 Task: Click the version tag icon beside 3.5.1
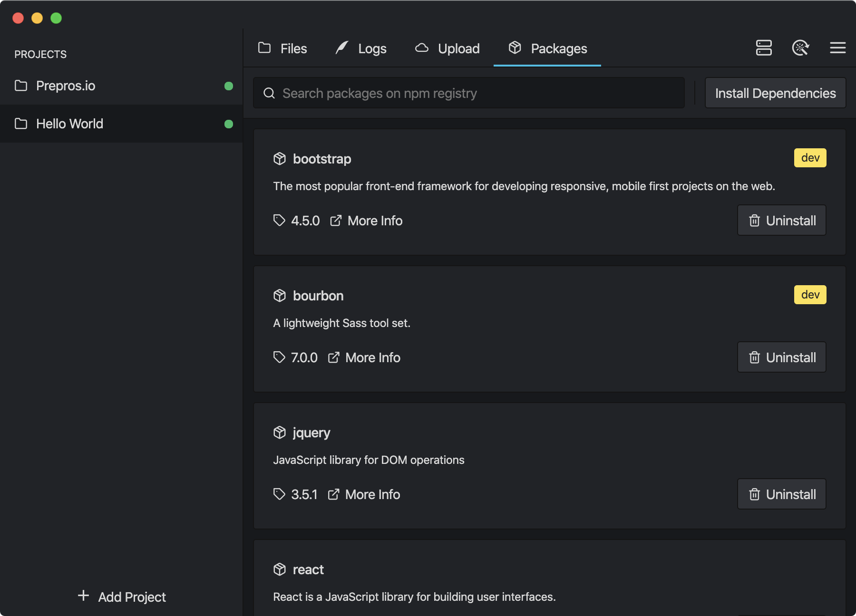[x=279, y=494]
